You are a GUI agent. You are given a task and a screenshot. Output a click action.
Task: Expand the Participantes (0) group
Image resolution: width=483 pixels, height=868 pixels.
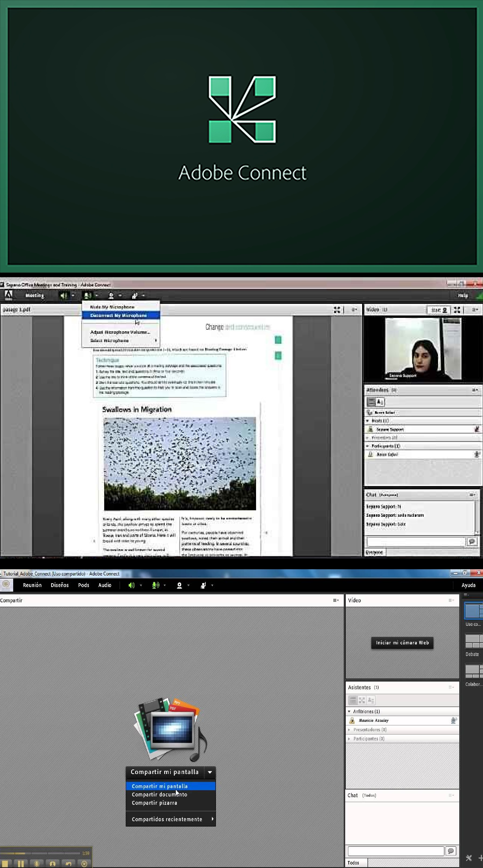coord(349,739)
